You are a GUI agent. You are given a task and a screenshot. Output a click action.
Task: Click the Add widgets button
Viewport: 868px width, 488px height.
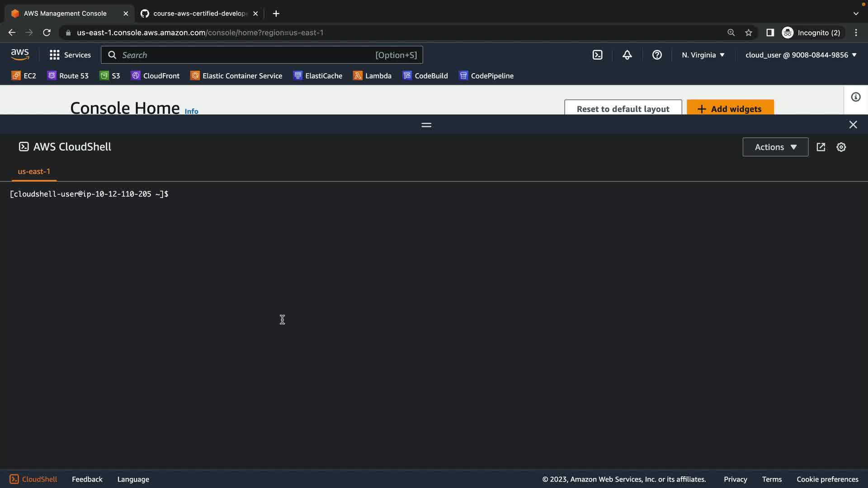click(x=730, y=108)
